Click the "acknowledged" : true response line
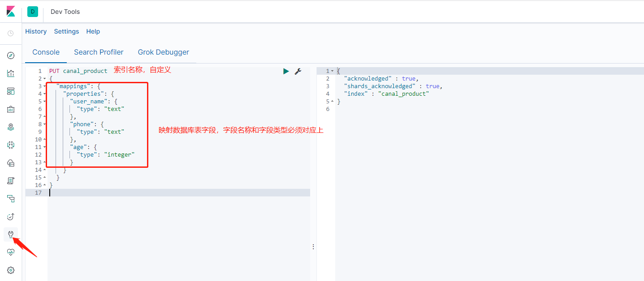The image size is (644, 281). coord(381,79)
